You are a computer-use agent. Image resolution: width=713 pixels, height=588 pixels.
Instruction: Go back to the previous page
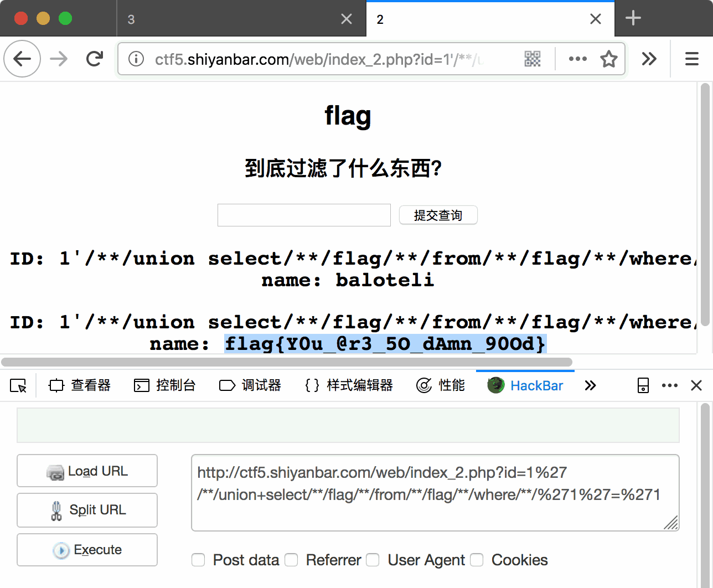[22, 59]
